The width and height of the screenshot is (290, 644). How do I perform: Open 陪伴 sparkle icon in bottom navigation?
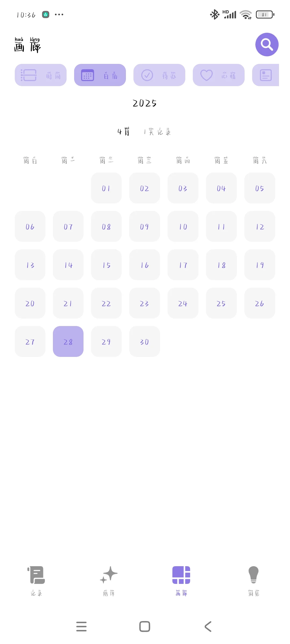[x=109, y=581]
